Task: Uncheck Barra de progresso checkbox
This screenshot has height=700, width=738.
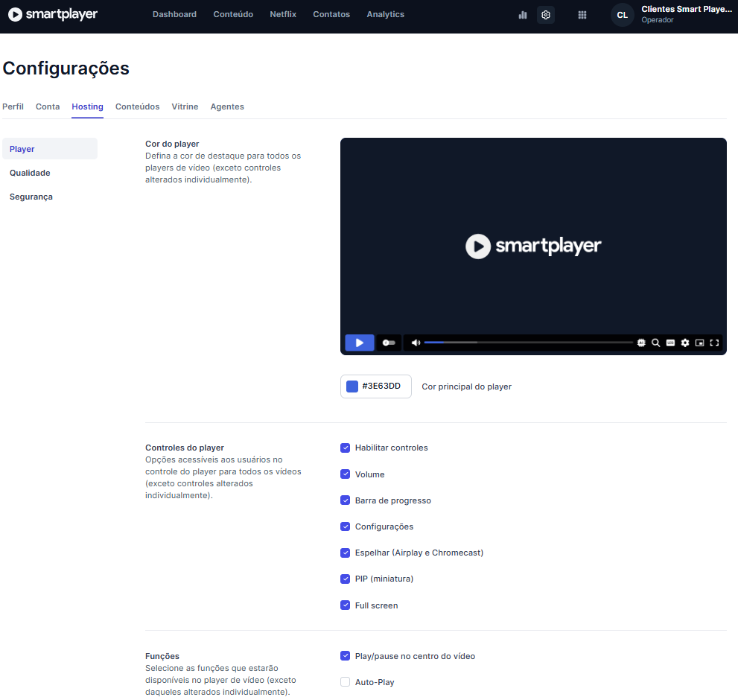Action: pyautogui.click(x=345, y=500)
